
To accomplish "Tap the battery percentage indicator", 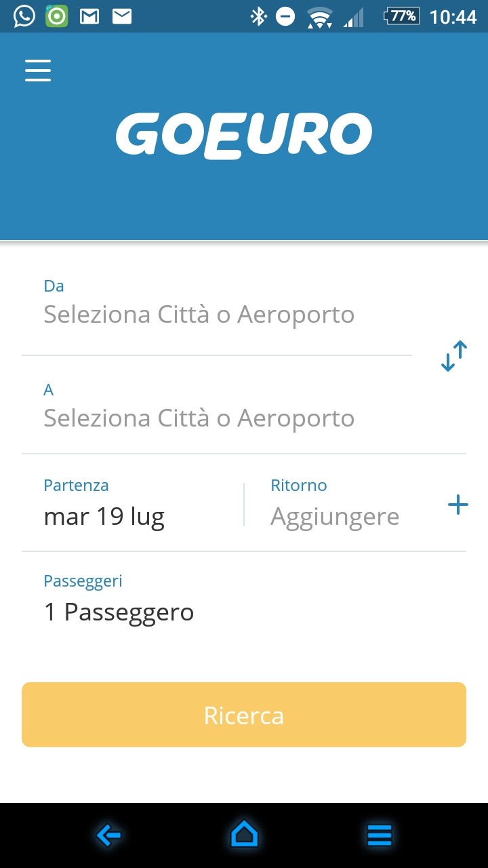I will (x=401, y=16).
